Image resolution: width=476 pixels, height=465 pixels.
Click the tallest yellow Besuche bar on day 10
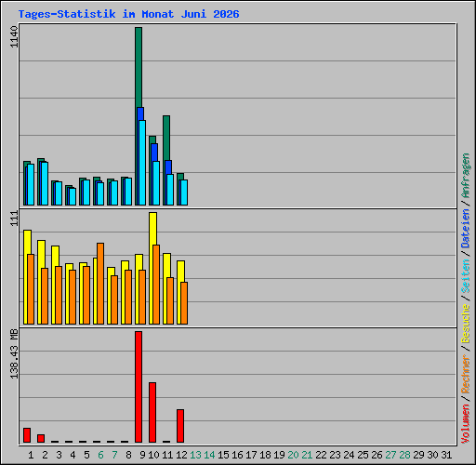click(153, 229)
